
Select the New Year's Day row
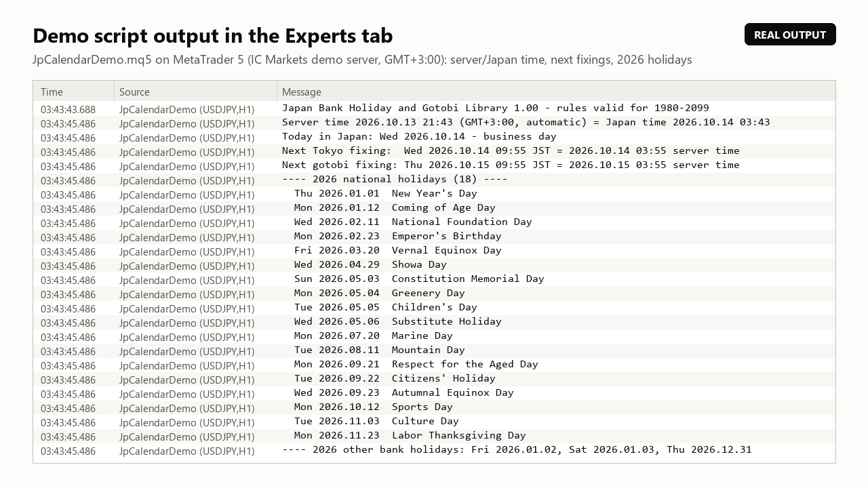tap(434, 194)
